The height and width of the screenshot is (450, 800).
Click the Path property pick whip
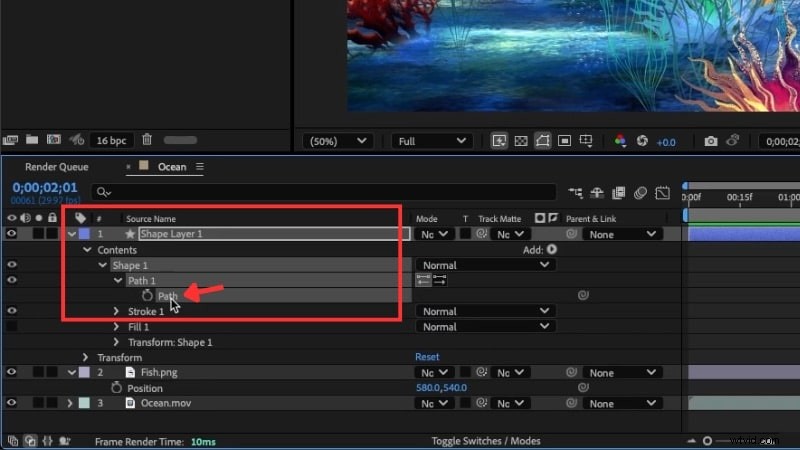[583, 295]
